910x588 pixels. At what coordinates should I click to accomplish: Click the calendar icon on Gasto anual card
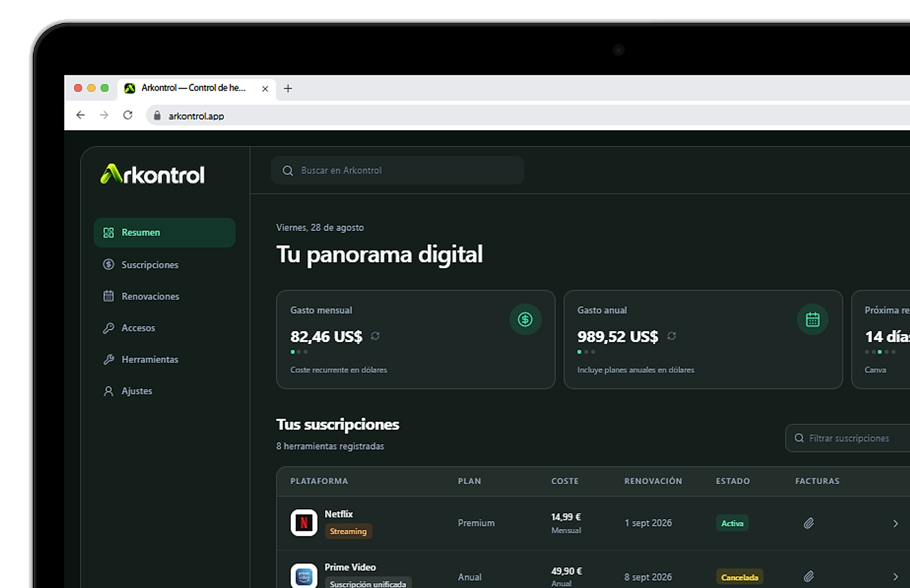tap(812, 320)
